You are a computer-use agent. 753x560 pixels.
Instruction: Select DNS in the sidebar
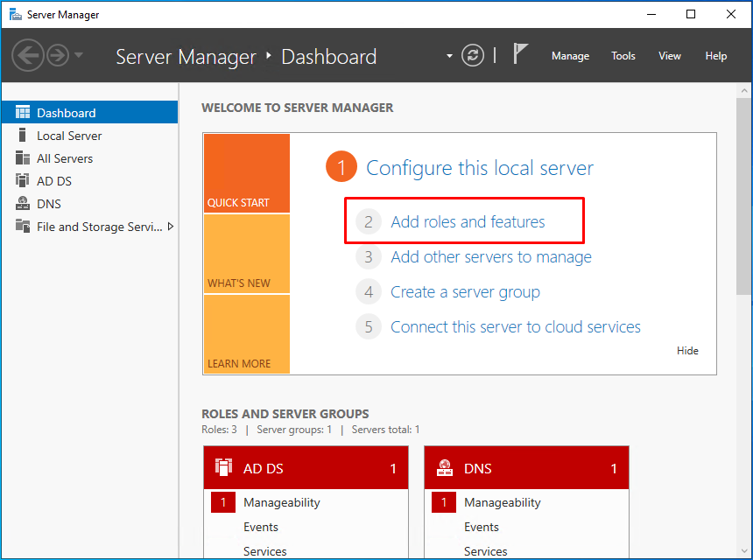(x=90, y=204)
